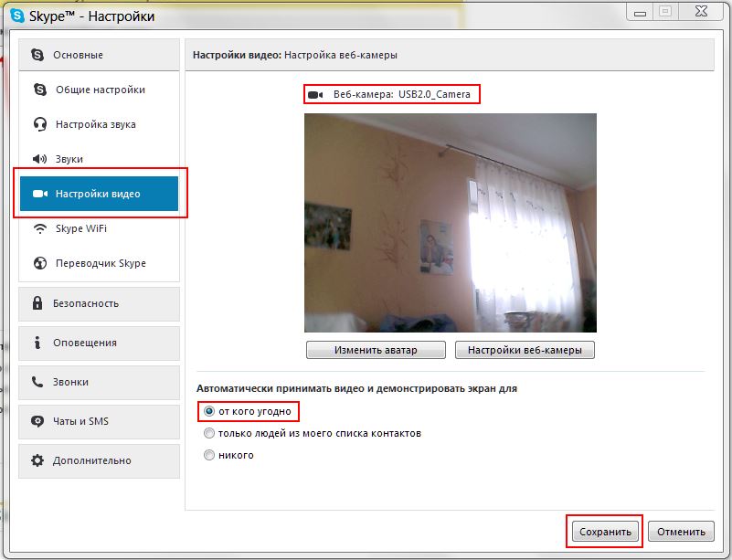
Task: Close the Skype Настройки window
Action: 701,12
